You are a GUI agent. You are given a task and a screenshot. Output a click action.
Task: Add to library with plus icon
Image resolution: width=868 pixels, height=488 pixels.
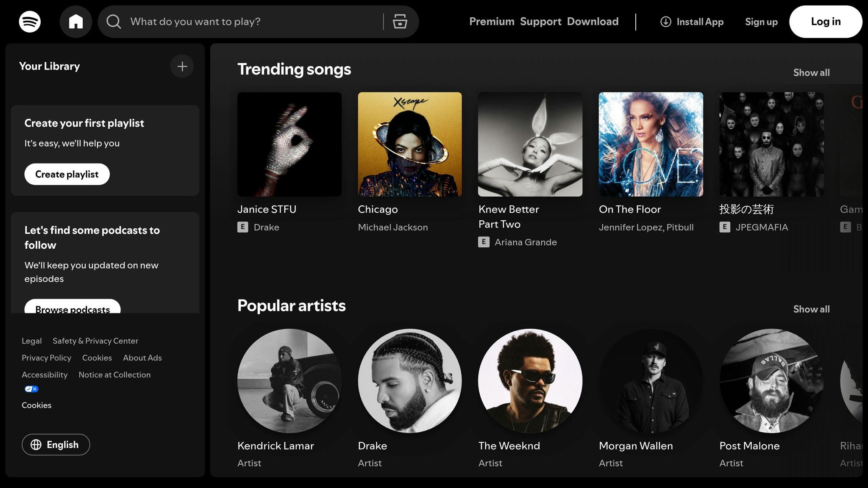click(182, 66)
